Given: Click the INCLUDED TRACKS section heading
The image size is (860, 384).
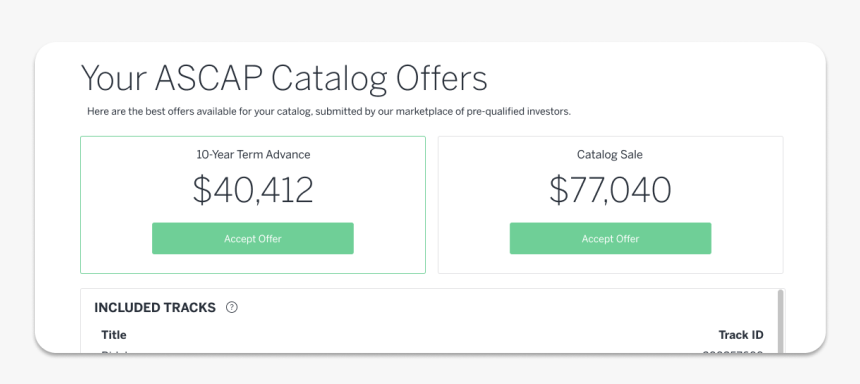Looking at the screenshot, I should point(155,308).
